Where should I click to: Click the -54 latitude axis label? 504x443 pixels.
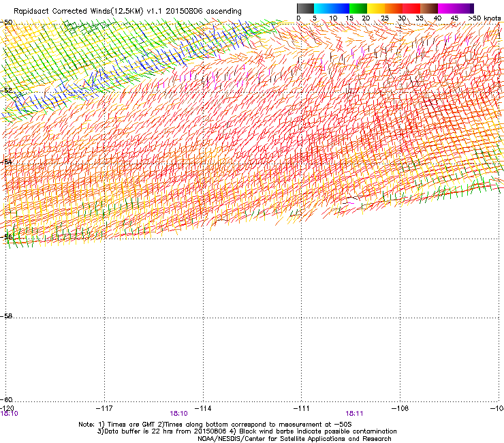(x=6, y=162)
